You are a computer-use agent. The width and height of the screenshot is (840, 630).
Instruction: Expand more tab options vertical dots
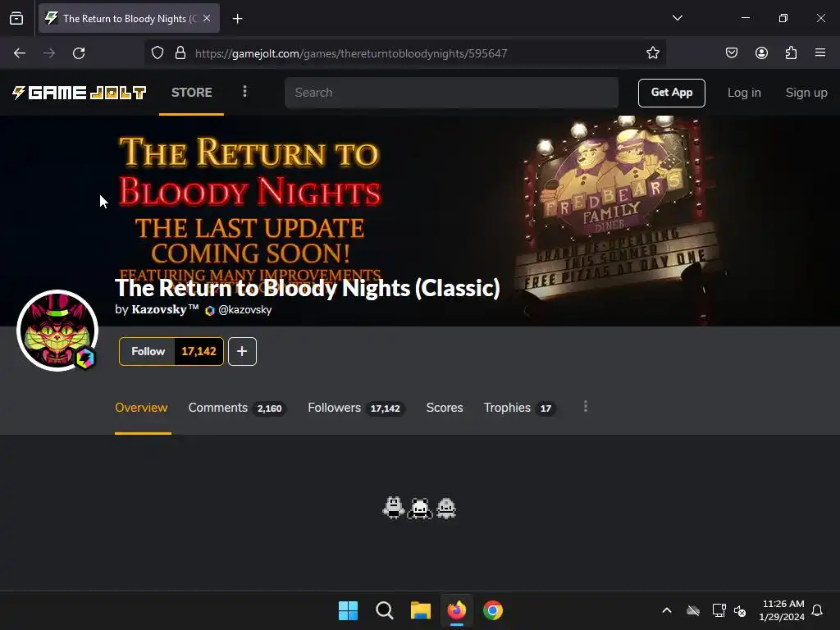coord(586,407)
